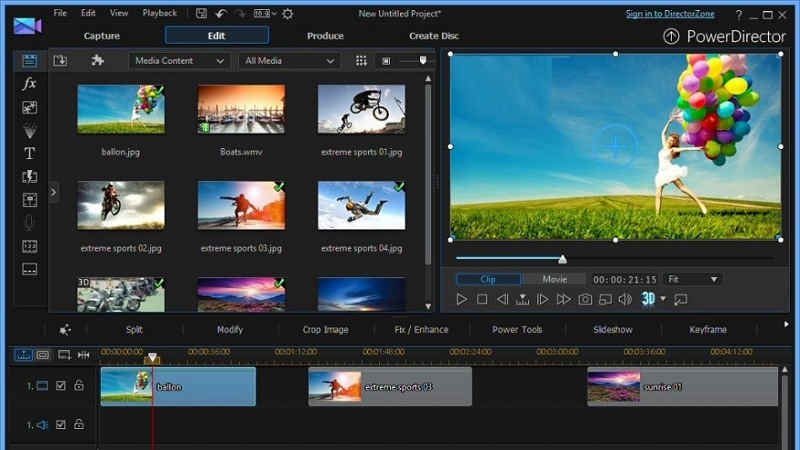Click the Split button
Screen dimensions: 800x450
click(134, 330)
